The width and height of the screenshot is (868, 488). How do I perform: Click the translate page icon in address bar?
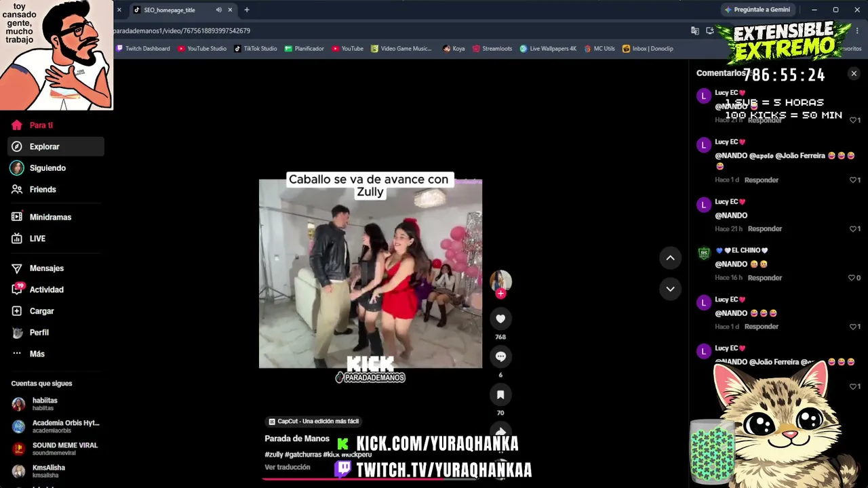click(x=695, y=30)
